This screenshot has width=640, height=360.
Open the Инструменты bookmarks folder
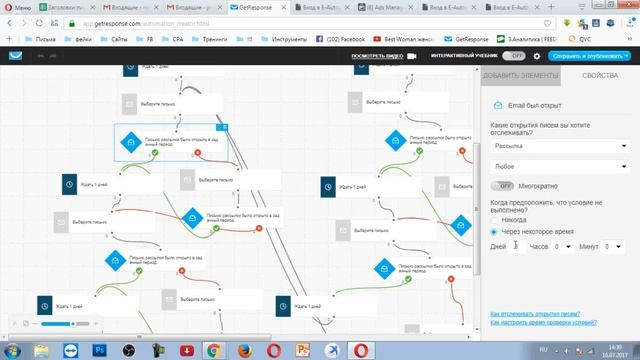click(x=284, y=39)
